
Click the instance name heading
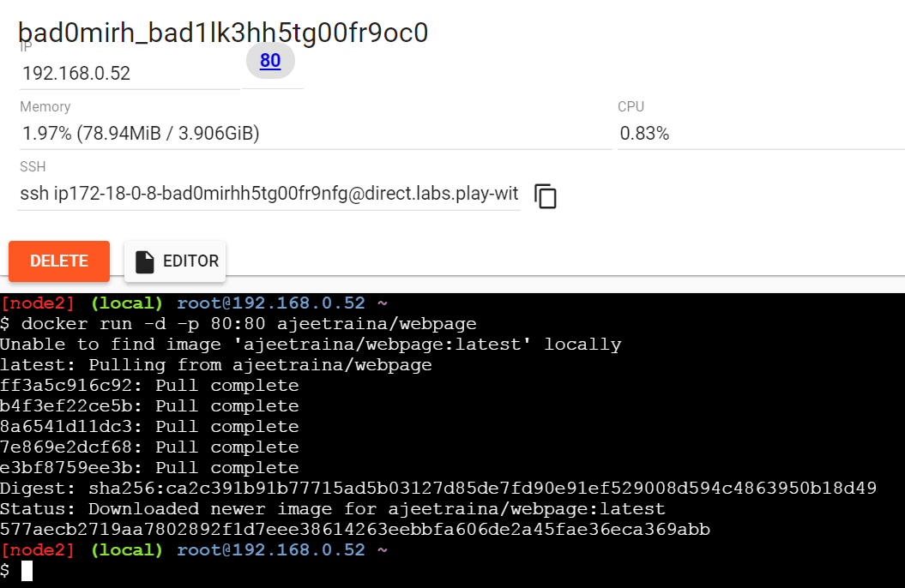tap(223, 33)
